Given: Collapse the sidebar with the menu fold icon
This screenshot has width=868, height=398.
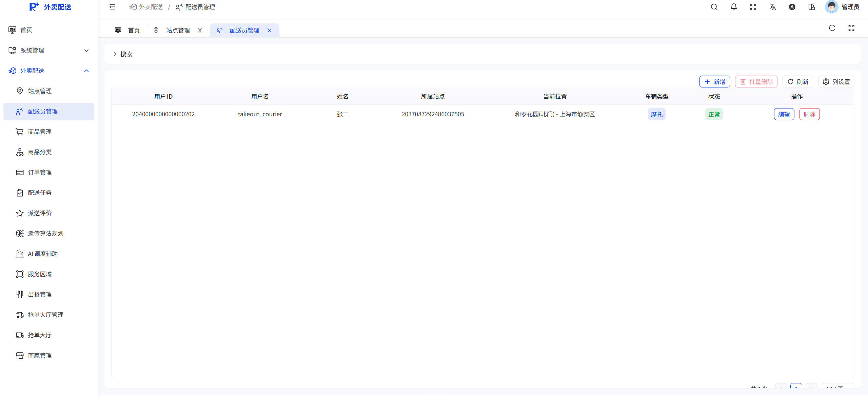Looking at the screenshot, I should coord(112,7).
